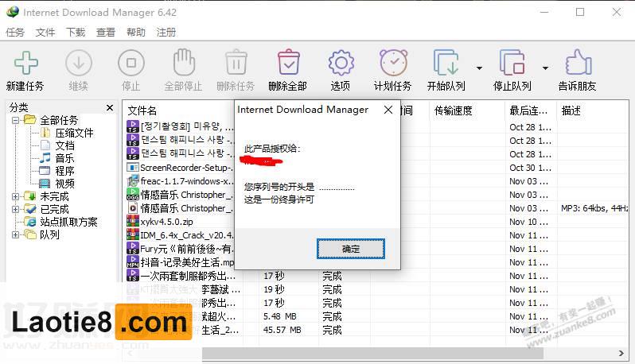Viewport: 635px width, 364px height.
Task: Close the 分类 category side panel
Action: coord(110,107)
